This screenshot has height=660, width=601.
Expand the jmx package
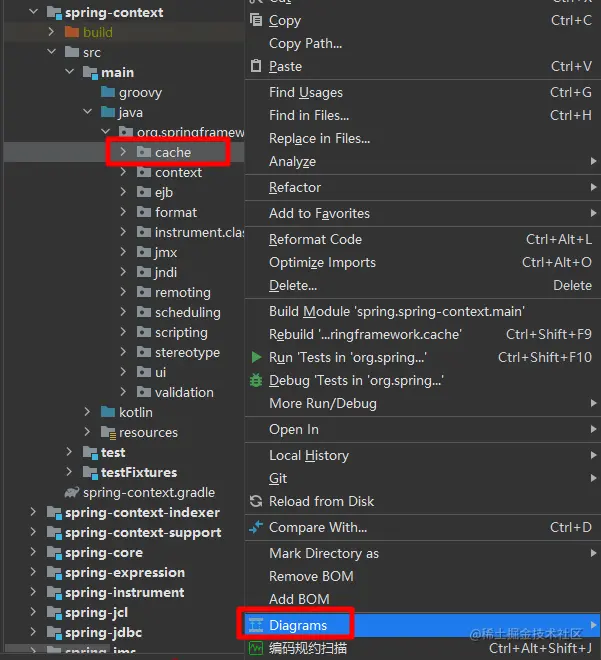click(123, 252)
